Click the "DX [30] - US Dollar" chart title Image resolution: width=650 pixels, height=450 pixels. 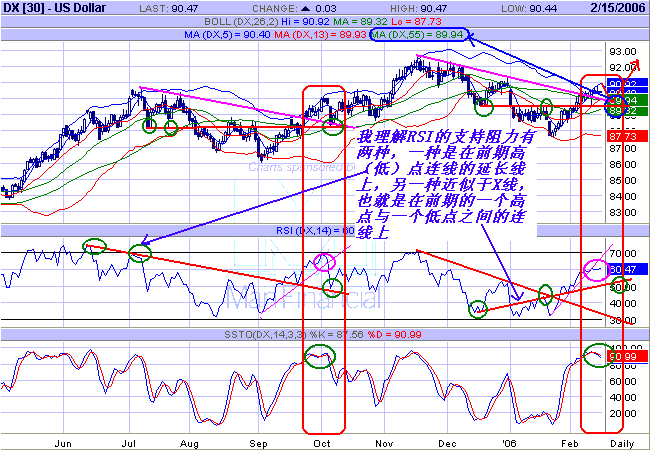[54, 8]
